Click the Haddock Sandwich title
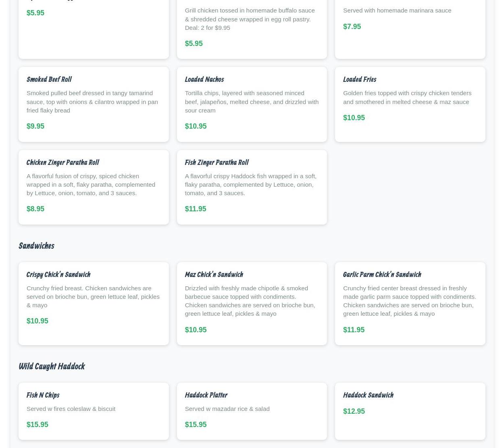This screenshot has width=504, height=448. [368, 395]
